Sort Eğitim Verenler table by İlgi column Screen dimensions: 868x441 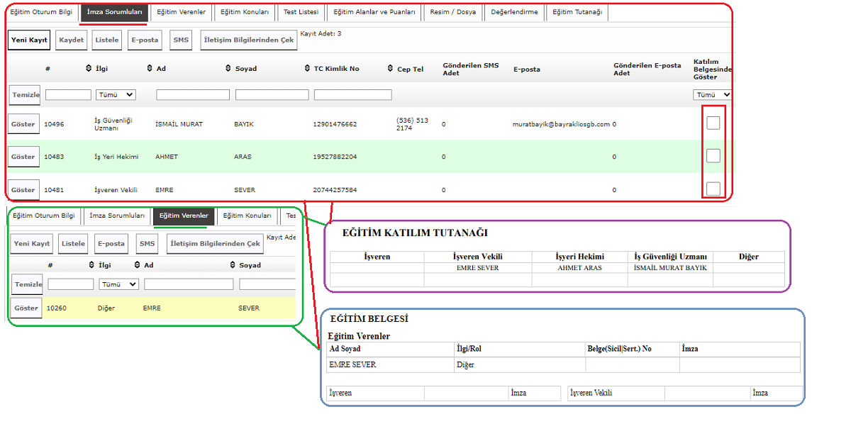91,265
